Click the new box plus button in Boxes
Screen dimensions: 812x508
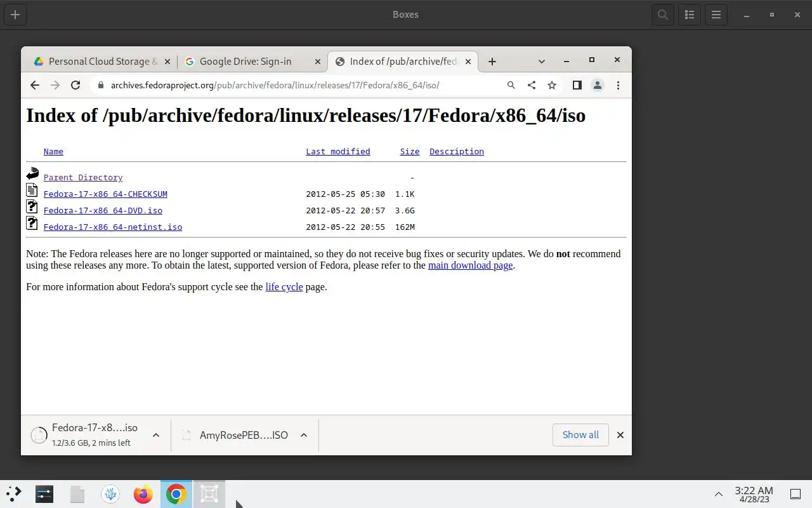pos(15,15)
